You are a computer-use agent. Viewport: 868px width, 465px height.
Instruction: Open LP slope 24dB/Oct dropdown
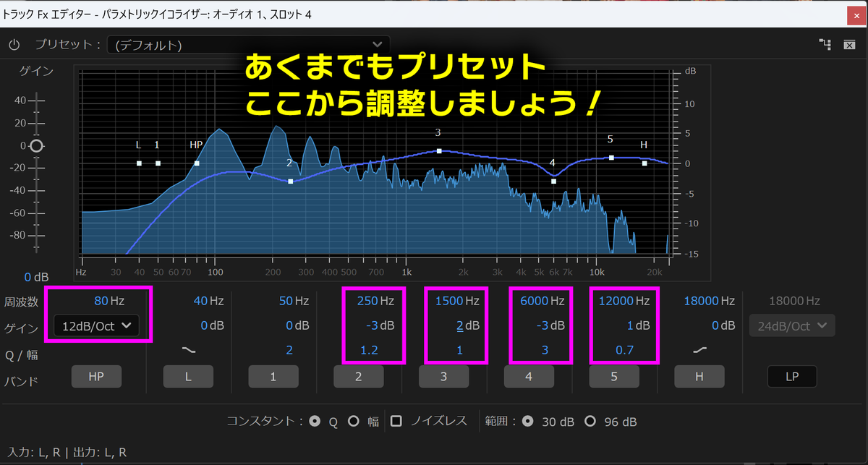[792, 325]
